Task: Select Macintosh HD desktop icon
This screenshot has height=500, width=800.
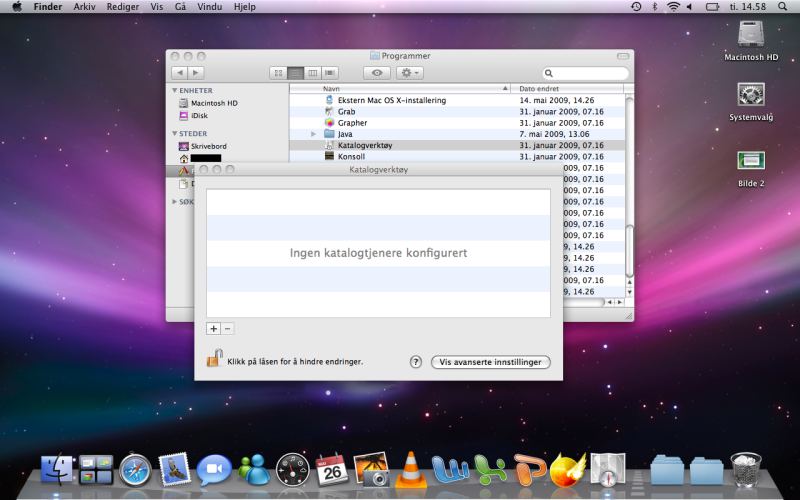Action: (x=751, y=41)
